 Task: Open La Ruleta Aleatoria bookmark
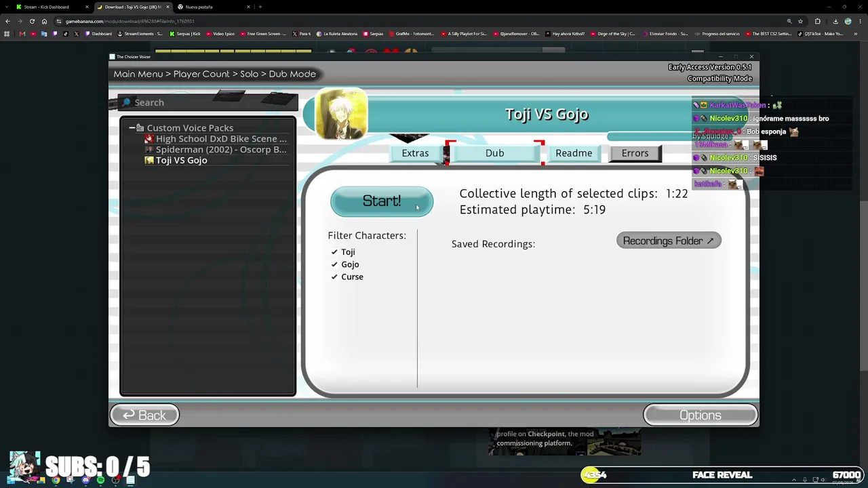[338, 33]
